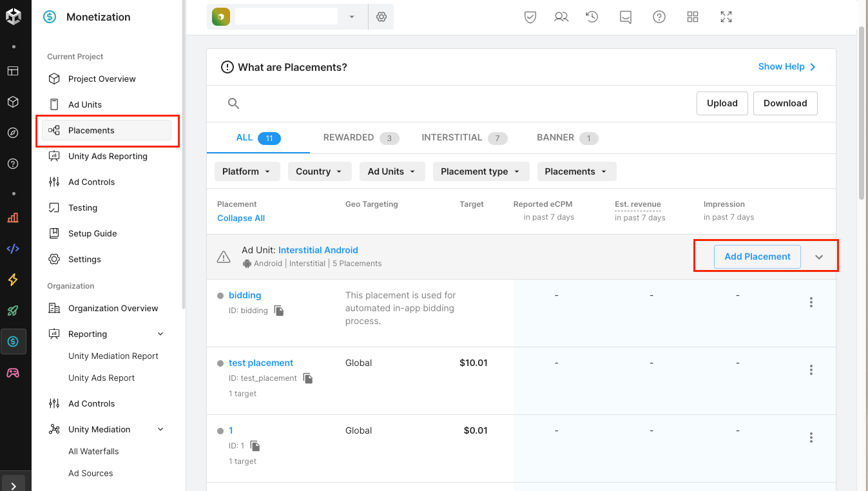Click the Download button

coord(786,103)
